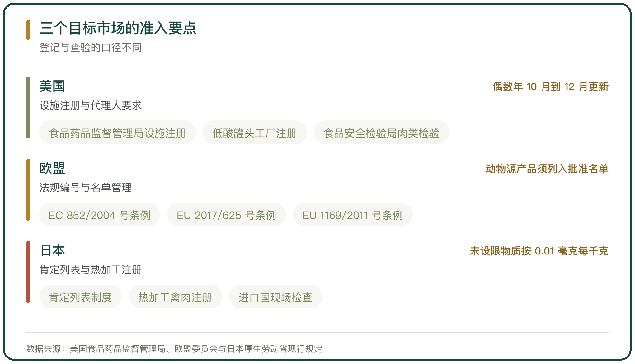Select the EU 1169/2011 号条例 tag
This screenshot has width=635, height=364.
click(353, 215)
